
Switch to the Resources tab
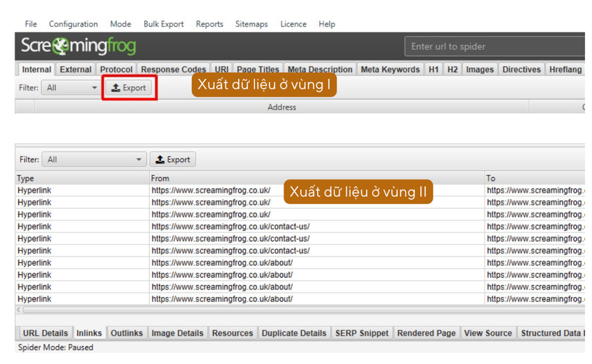pos(232,333)
